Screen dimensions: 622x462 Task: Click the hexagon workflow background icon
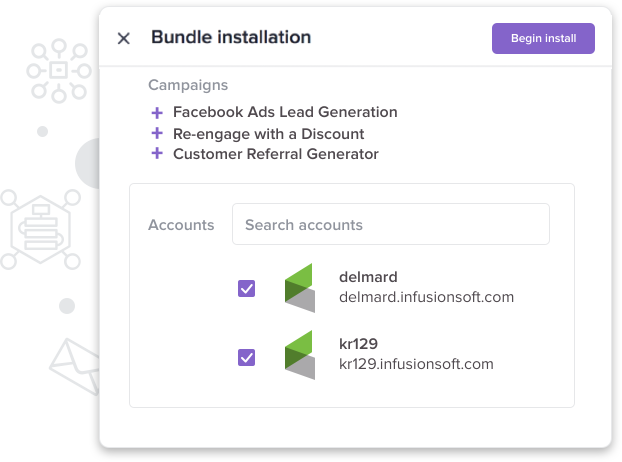click(40, 230)
